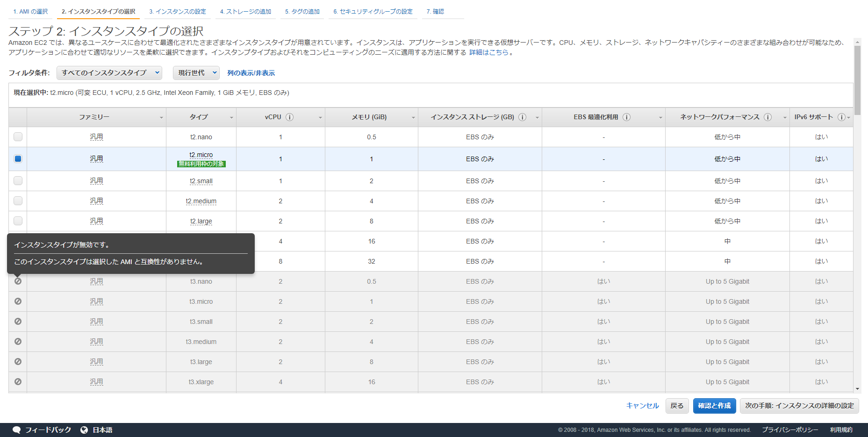This screenshot has width=868, height=437.
Task: Expand the 現行世代 generation dropdown
Action: (196, 73)
